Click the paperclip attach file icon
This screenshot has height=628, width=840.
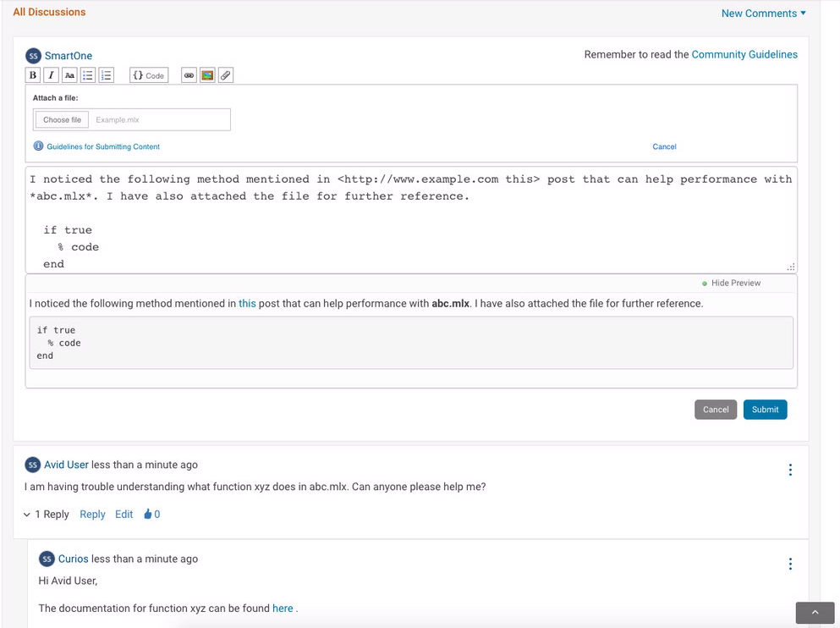click(x=225, y=75)
